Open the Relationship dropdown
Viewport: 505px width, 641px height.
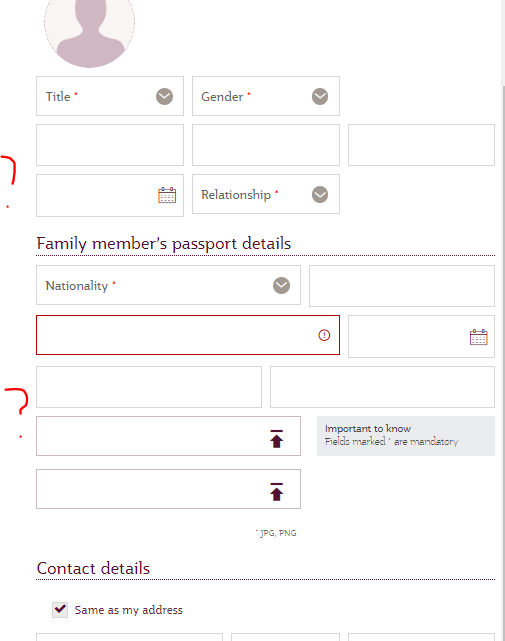[x=266, y=194]
